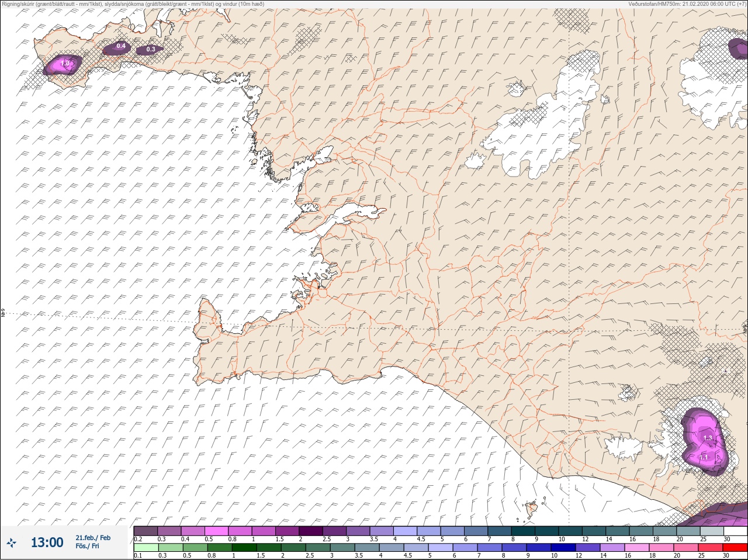The image size is (748, 560).
Task: Click the 'Fös./ Fri' weekday text
Action: tap(87, 546)
